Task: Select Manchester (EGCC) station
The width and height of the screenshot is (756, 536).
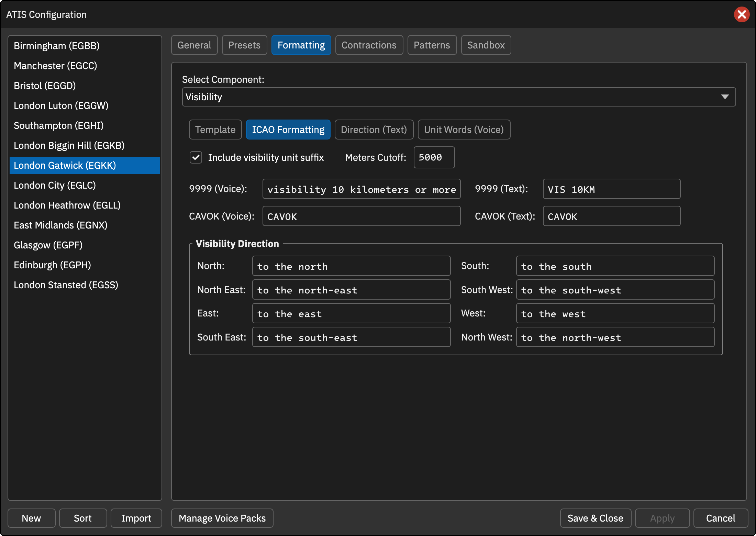Action: coord(85,66)
